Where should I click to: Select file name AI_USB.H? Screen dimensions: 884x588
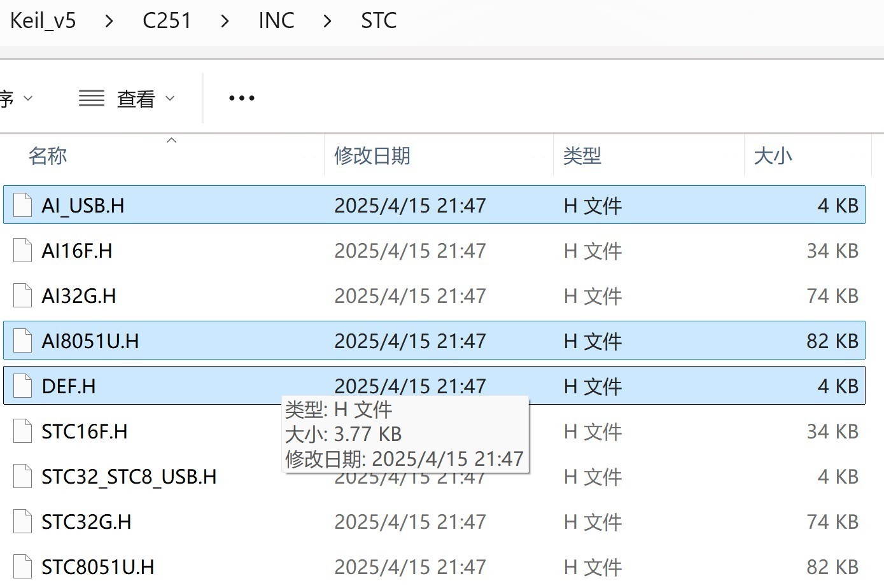(x=83, y=206)
